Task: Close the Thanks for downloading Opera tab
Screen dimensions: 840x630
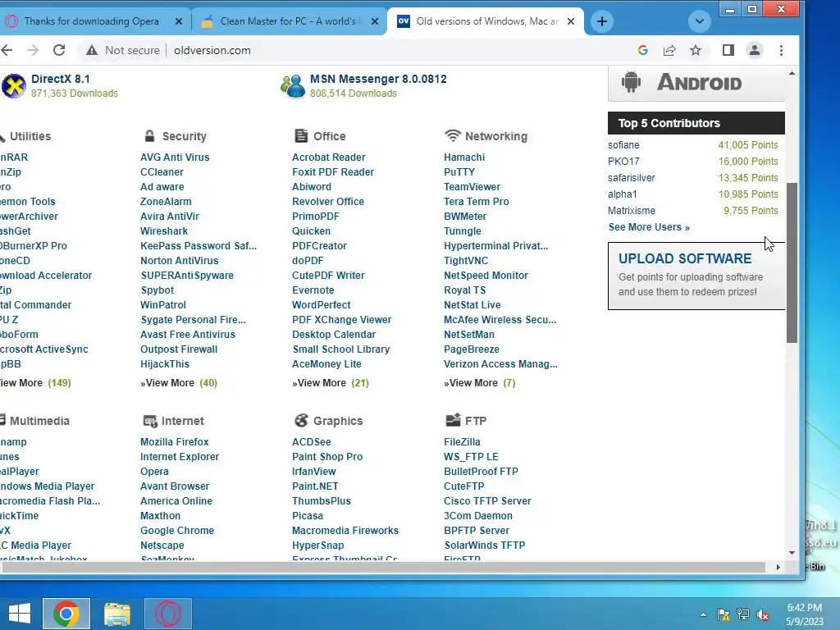Action: (179, 21)
